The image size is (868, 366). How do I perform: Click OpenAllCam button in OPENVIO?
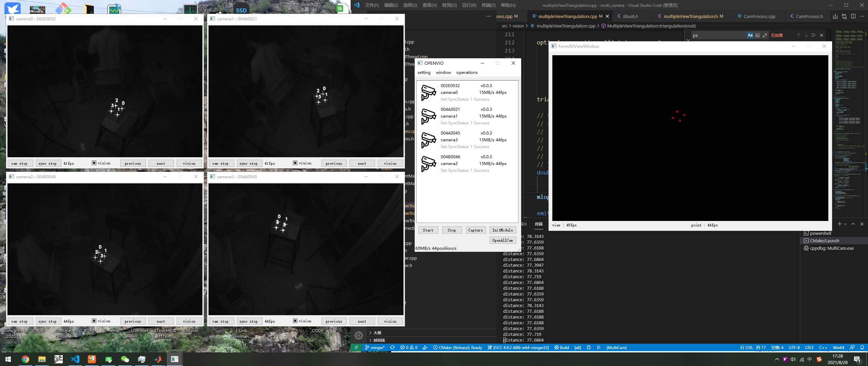pos(502,240)
